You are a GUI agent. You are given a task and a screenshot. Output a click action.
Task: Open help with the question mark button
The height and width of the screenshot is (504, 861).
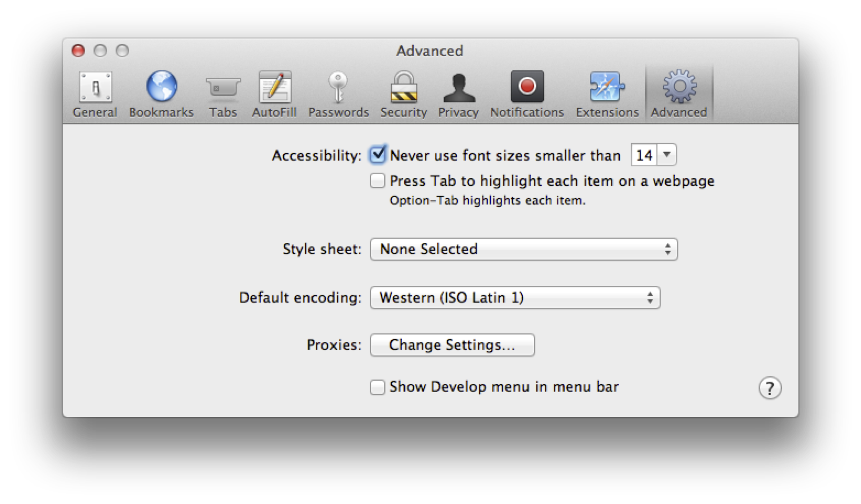[770, 388]
